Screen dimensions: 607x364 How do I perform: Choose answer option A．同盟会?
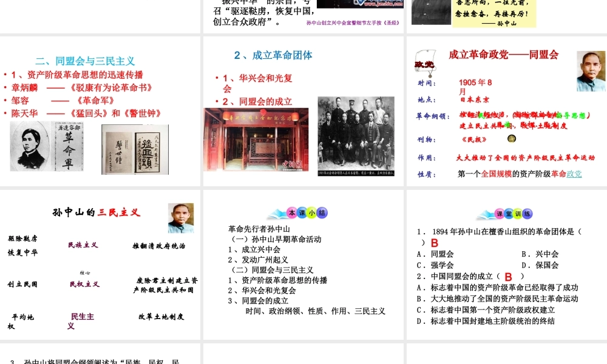pyautogui.click(x=435, y=254)
